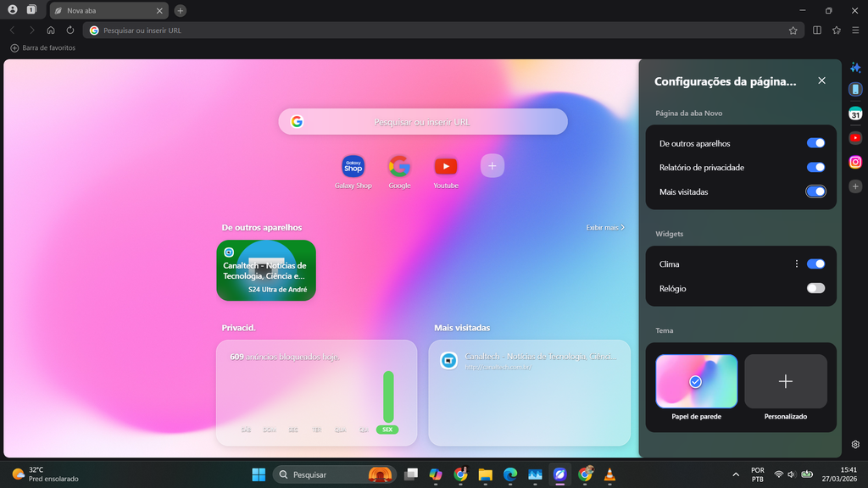Add a Personalizado theme

(785, 381)
